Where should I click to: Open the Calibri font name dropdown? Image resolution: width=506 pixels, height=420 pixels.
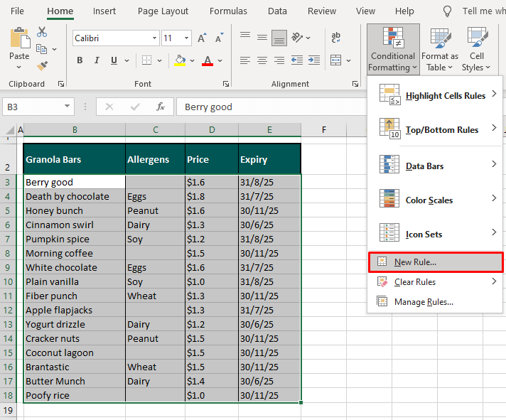point(155,38)
